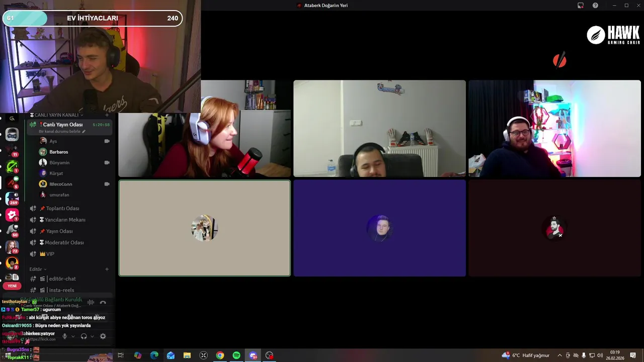Mute the Discord microphone
This screenshot has width=644, height=362.
pos(64,336)
